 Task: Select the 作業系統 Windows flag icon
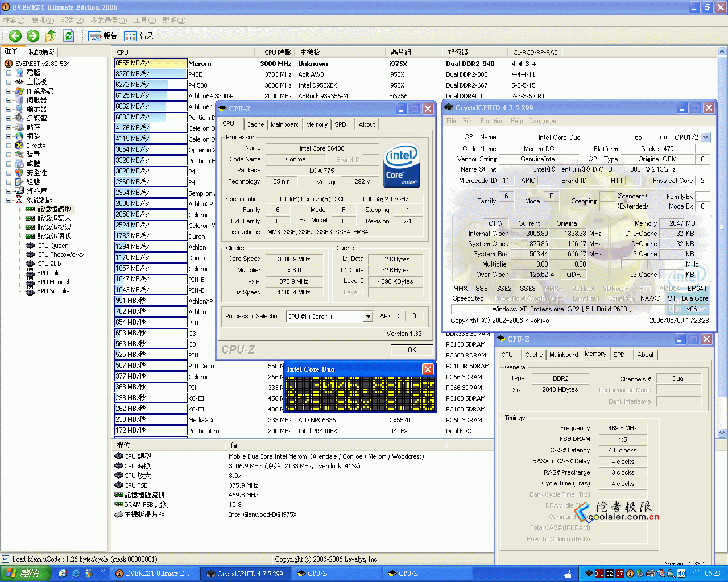tap(19, 91)
